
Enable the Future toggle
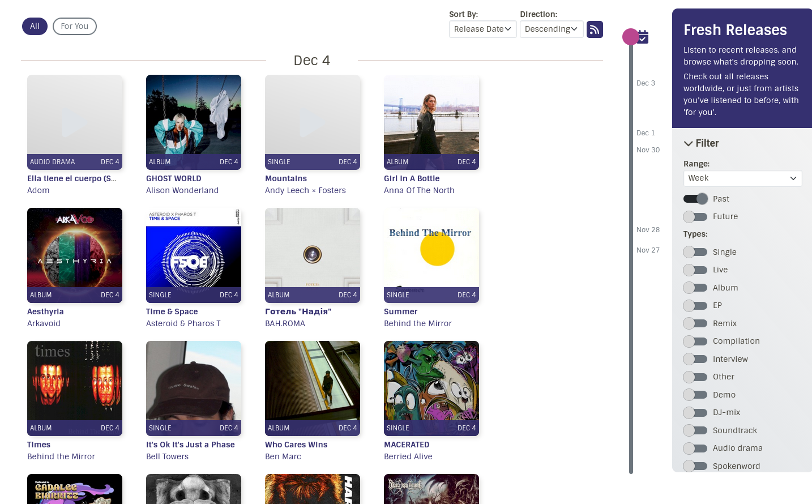695,217
